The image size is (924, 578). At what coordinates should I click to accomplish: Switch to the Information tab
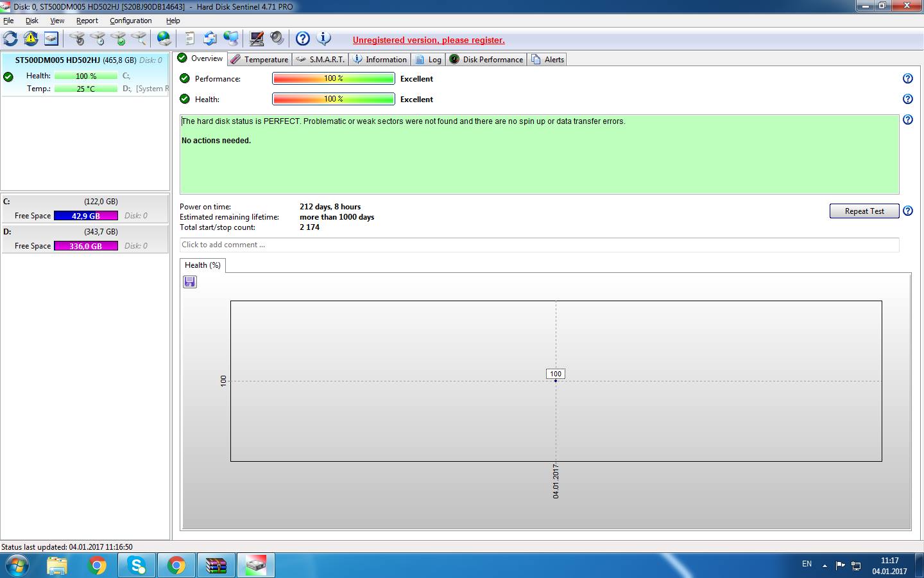coord(380,60)
